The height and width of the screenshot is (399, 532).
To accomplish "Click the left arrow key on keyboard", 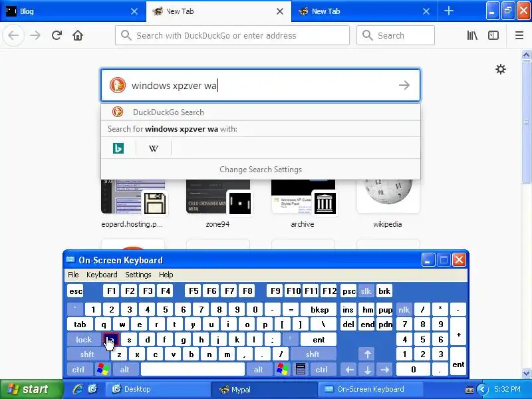I will pos(350,369).
